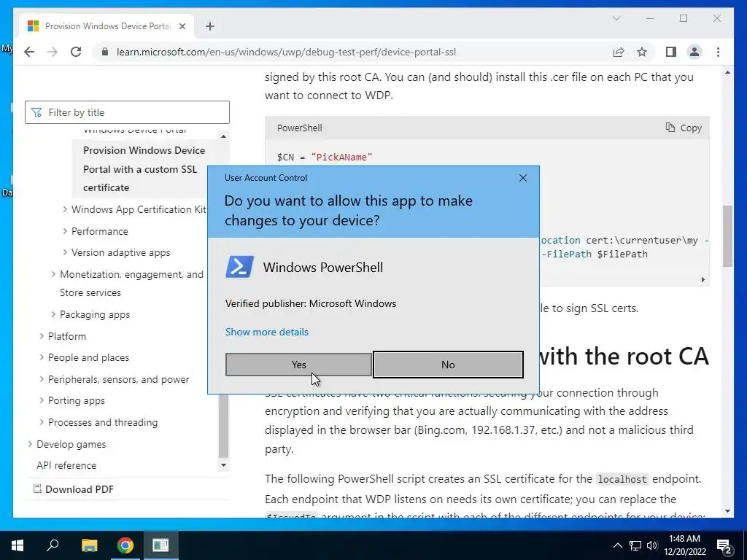Image resolution: width=747 pixels, height=560 pixels.
Task: Click the filter funnel icon
Action: click(x=36, y=112)
